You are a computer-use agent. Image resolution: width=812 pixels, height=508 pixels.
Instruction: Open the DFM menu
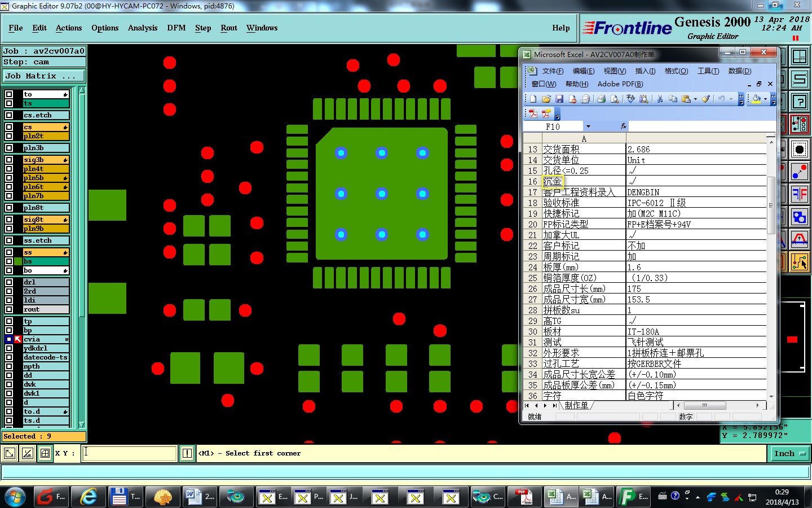click(x=176, y=28)
